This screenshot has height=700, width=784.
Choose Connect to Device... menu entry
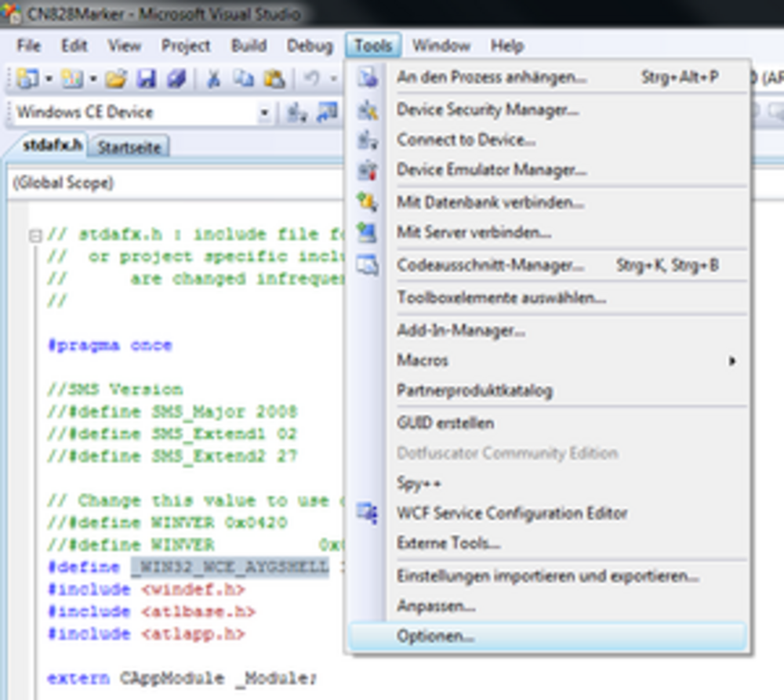point(549,140)
